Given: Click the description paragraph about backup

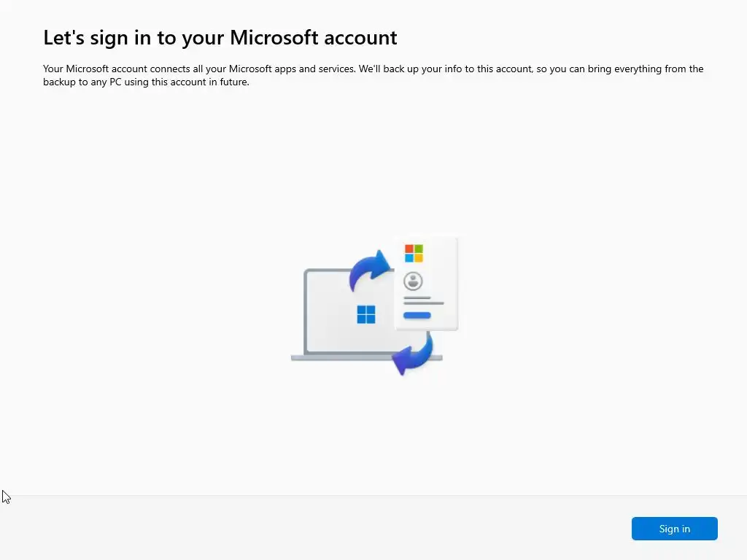Looking at the screenshot, I should (373, 75).
